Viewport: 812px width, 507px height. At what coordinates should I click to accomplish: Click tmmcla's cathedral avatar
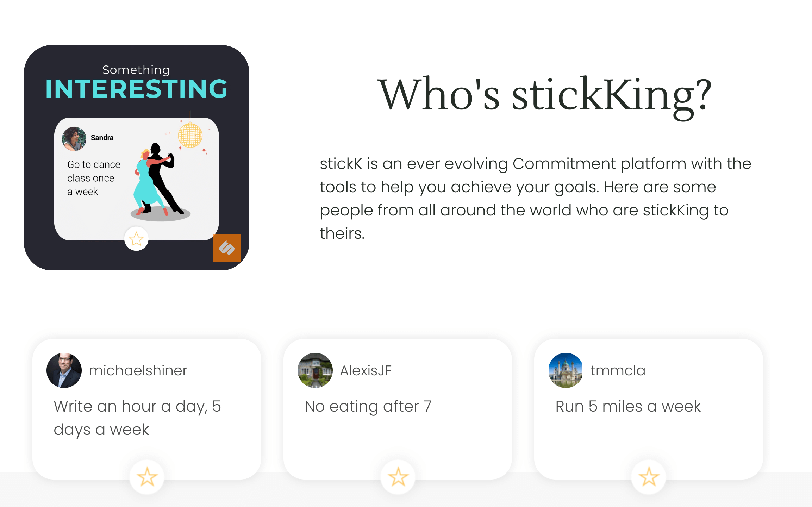pyautogui.click(x=566, y=370)
